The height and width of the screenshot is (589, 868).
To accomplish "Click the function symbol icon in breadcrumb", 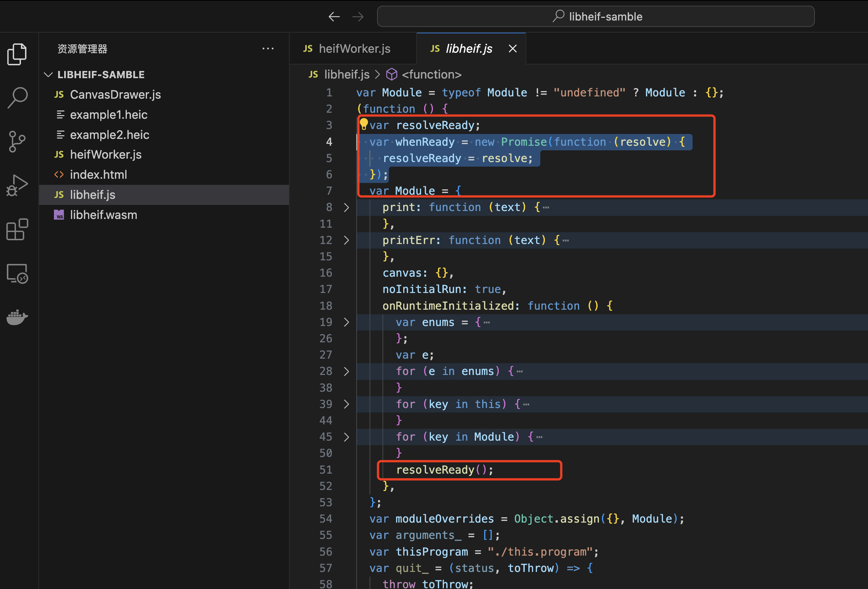I will [x=391, y=74].
